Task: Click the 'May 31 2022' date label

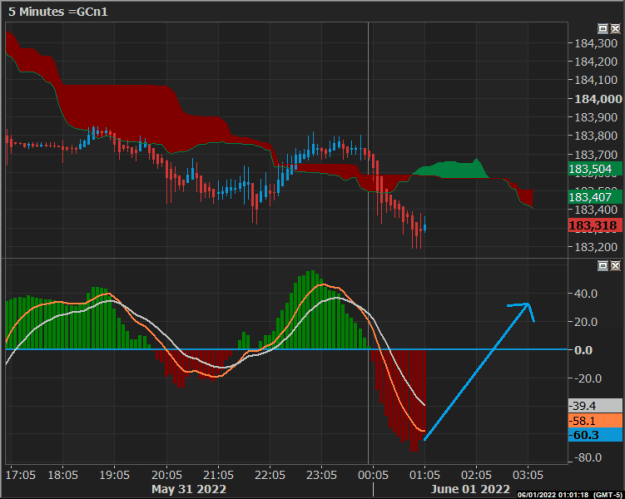Action: 189,489
